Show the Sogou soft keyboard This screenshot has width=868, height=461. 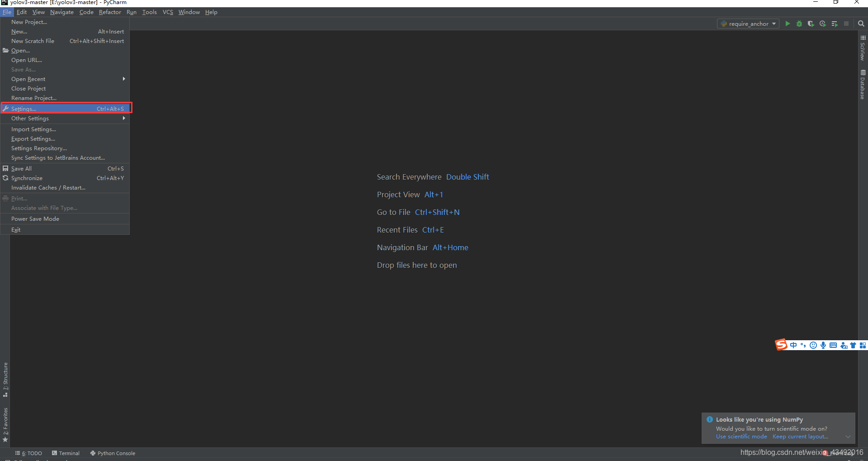coord(834,345)
